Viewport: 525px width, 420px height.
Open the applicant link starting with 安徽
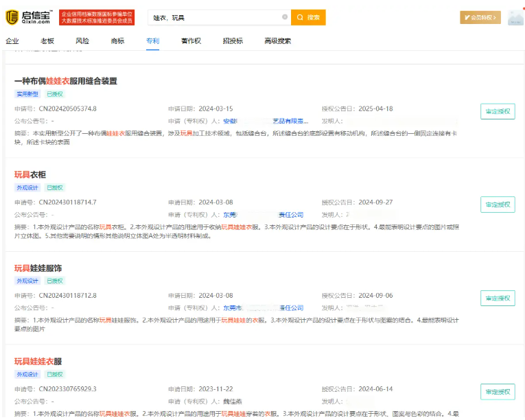pyautogui.click(x=266, y=121)
